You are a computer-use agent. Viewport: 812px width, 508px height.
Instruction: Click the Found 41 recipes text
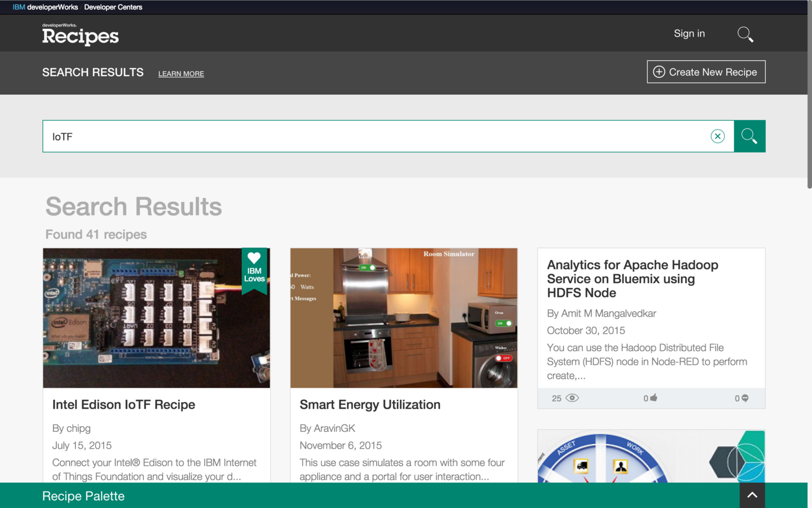(x=96, y=234)
